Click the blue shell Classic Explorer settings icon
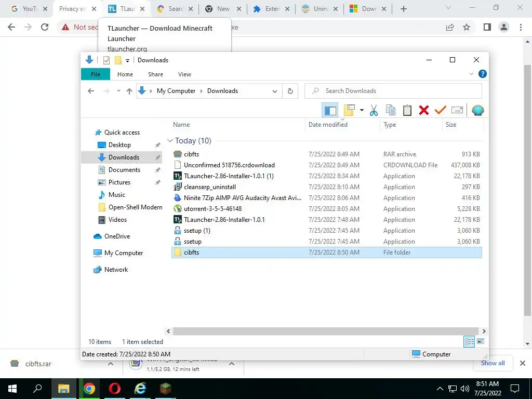 pyautogui.click(x=478, y=110)
